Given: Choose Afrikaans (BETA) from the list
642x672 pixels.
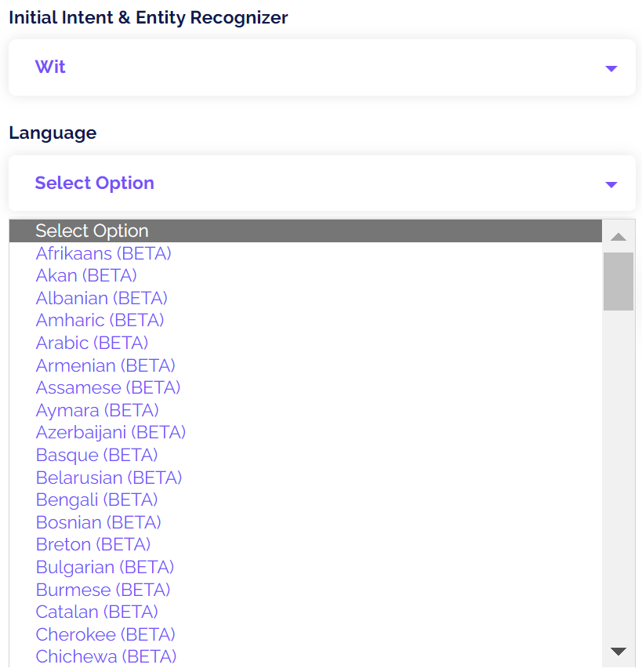Looking at the screenshot, I should 103,253.
